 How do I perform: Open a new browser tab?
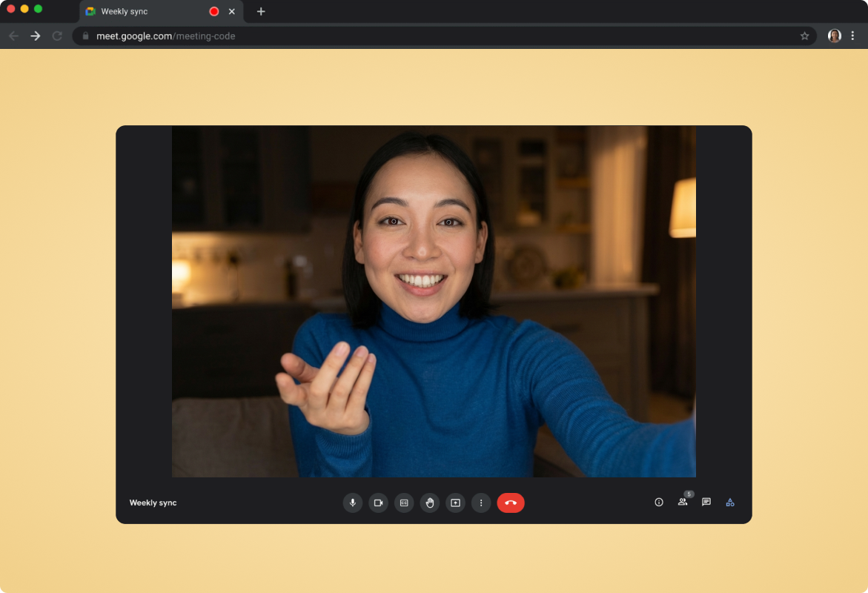click(260, 11)
